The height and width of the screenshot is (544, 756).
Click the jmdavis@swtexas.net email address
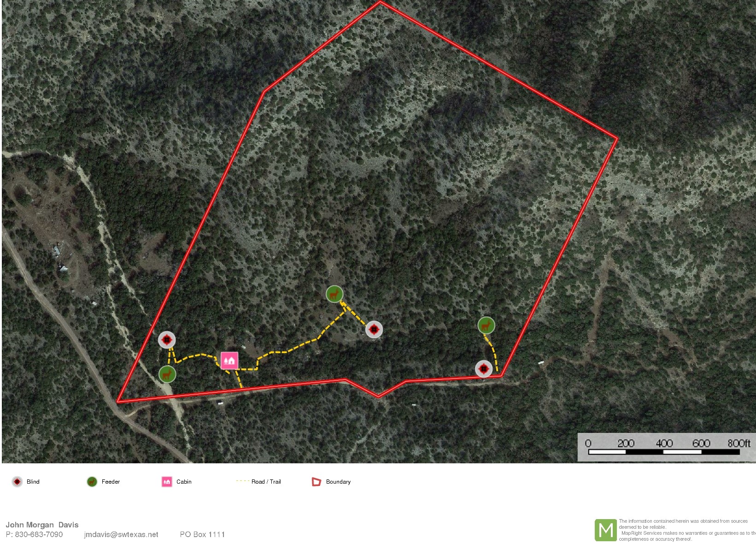pyautogui.click(x=121, y=534)
